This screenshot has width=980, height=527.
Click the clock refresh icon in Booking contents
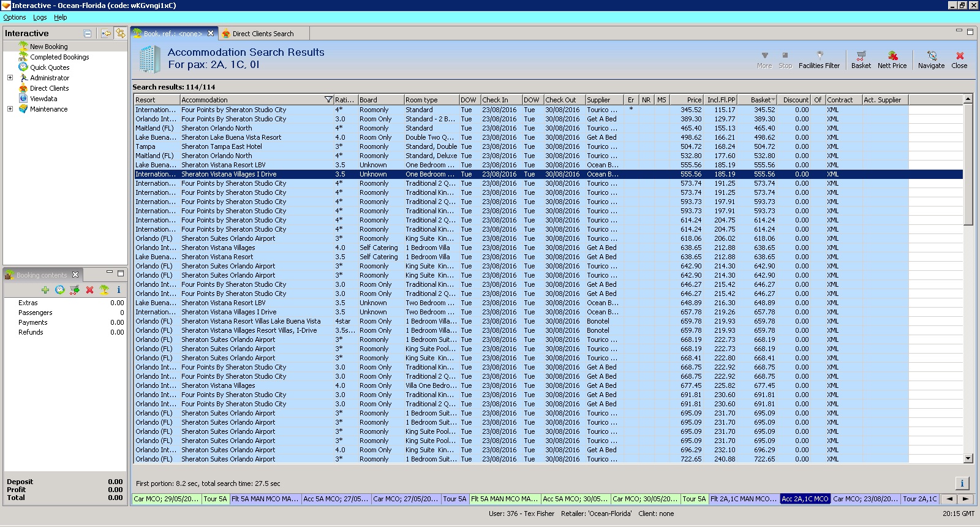coord(60,290)
